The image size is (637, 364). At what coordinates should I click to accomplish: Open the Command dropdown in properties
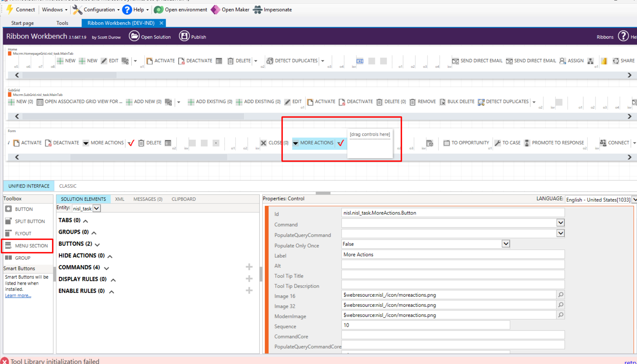coord(560,223)
